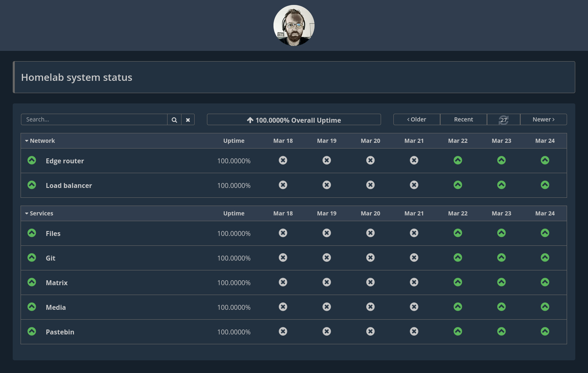Click Matrix's Mar 20 no-data icon
Image resolution: width=588 pixels, height=373 pixels.
pos(370,282)
